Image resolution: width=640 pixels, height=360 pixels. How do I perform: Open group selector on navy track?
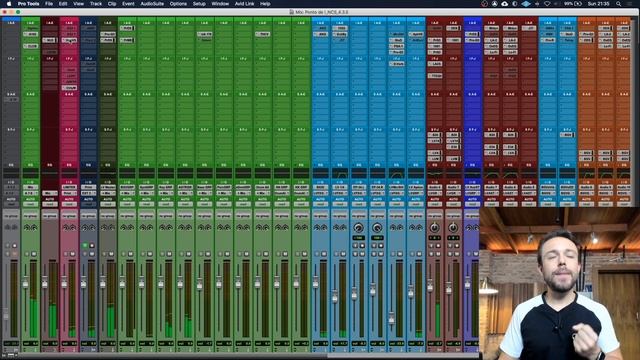coord(89,215)
